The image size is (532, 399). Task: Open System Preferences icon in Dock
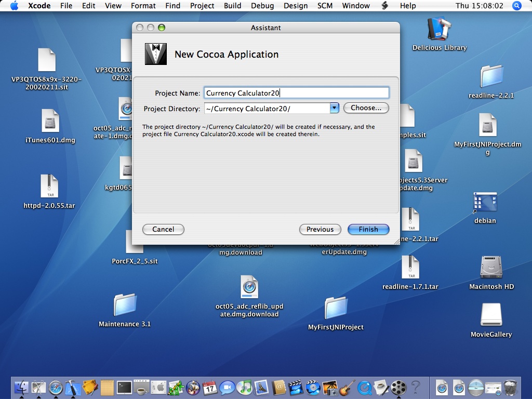click(x=158, y=388)
